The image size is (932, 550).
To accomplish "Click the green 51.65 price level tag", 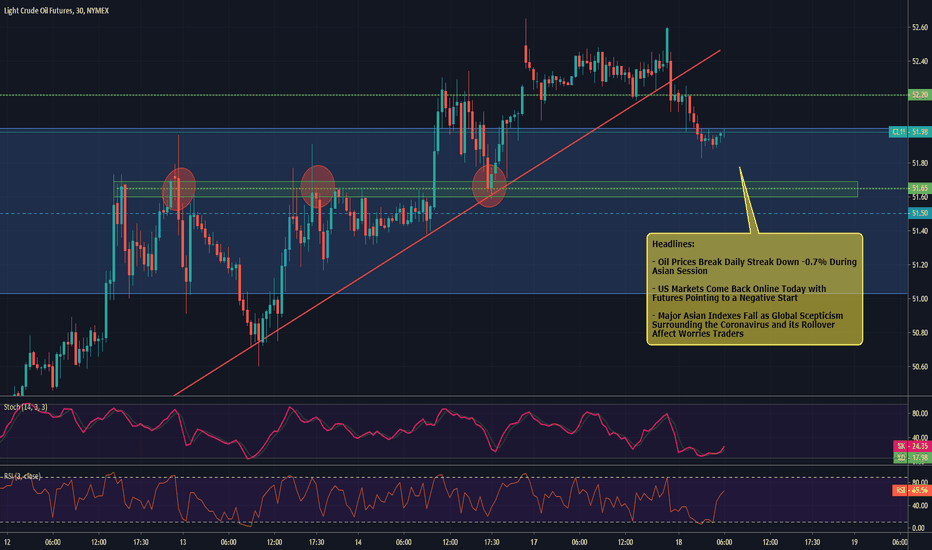I will pos(920,188).
